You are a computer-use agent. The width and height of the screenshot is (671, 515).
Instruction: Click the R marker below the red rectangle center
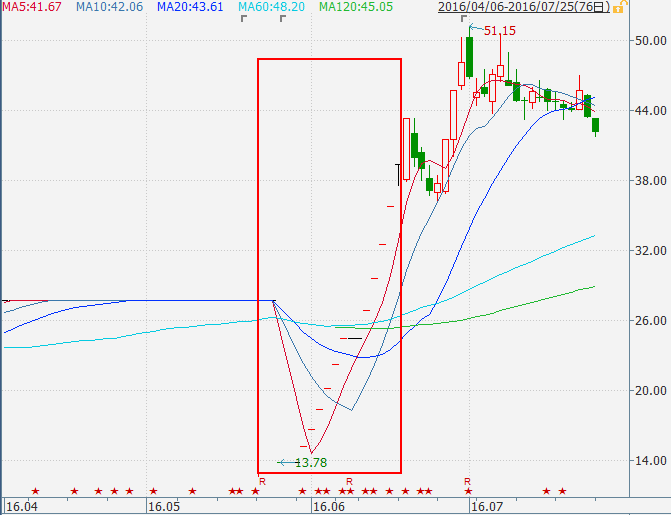[349, 481]
